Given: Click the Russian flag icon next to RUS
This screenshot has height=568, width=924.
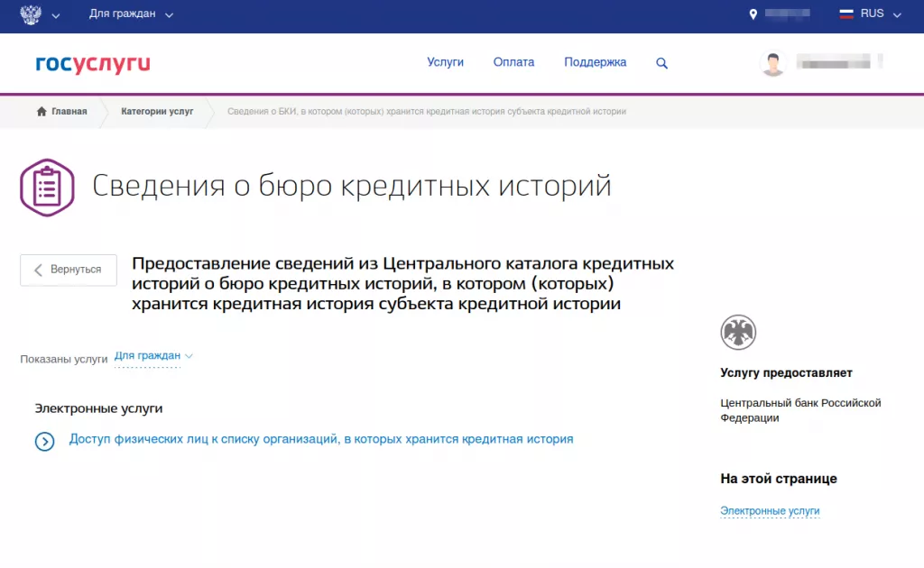Looking at the screenshot, I should pos(846,14).
